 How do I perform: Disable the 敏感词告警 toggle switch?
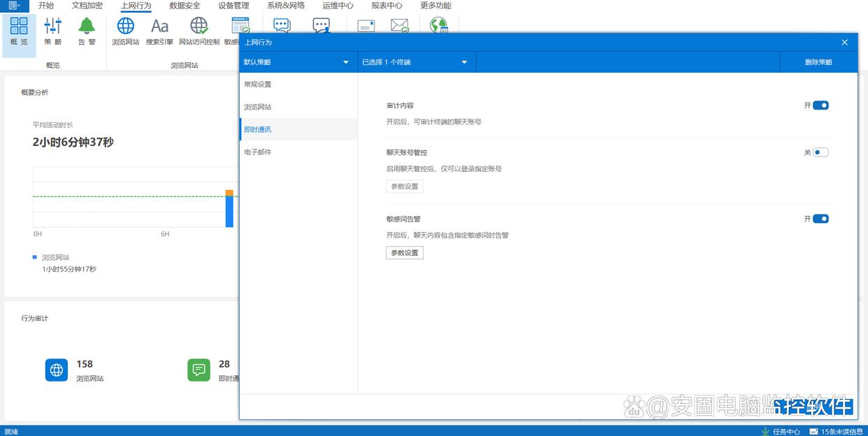820,219
